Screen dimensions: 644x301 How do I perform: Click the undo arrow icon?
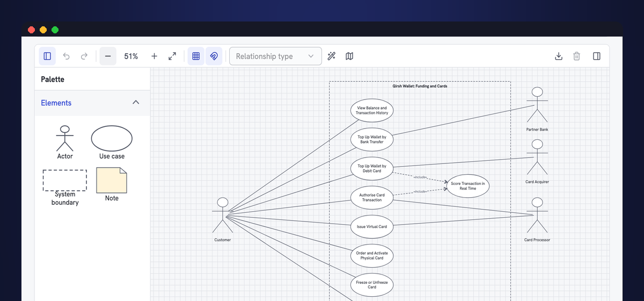click(x=67, y=56)
